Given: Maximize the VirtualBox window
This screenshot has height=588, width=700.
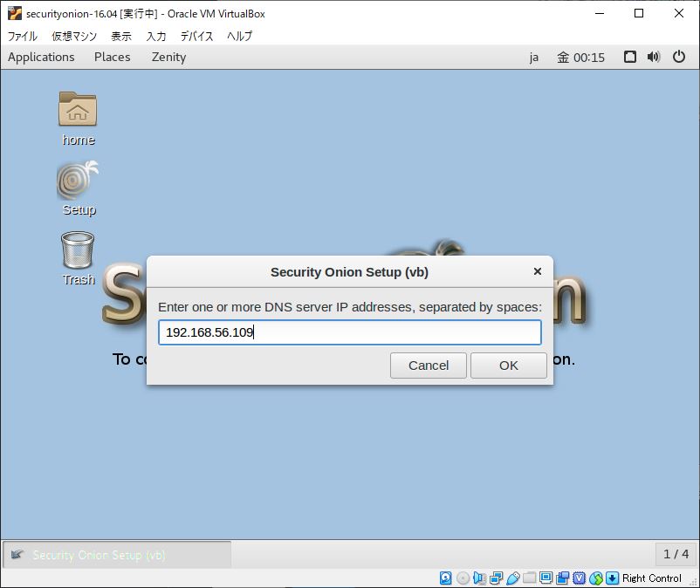Looking at the screenshot, I should [639, 13].
